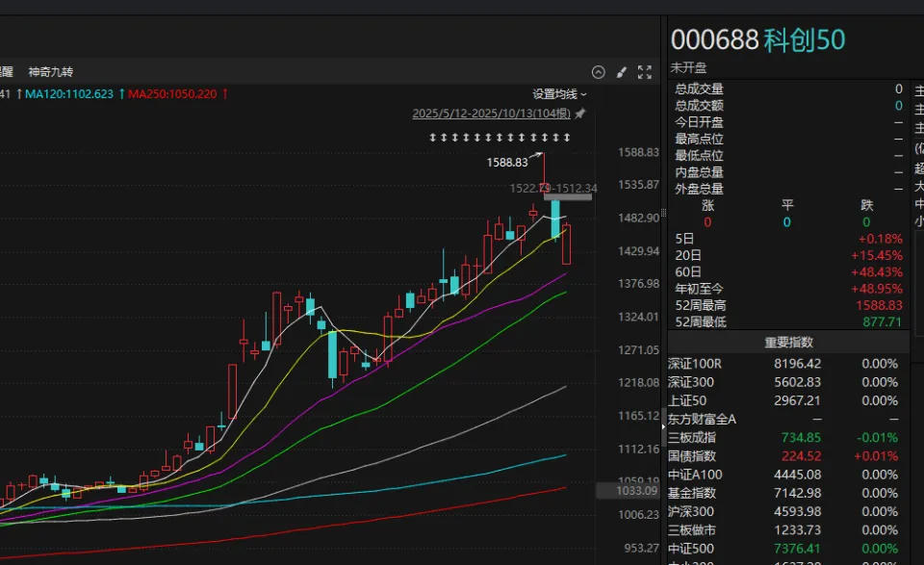Click the MA250 red indicator label
The height and width of the screenshot is (565, 924).
pos(172,94)
